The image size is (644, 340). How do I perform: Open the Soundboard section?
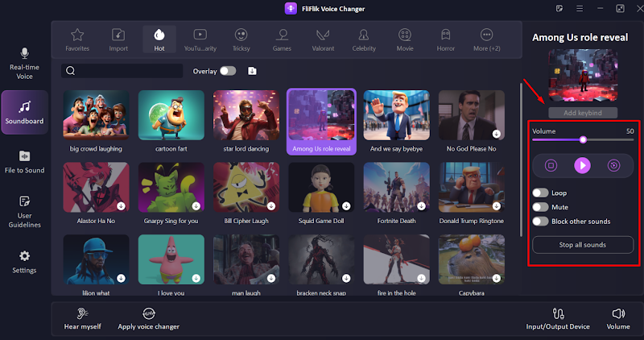click(25, 112)
